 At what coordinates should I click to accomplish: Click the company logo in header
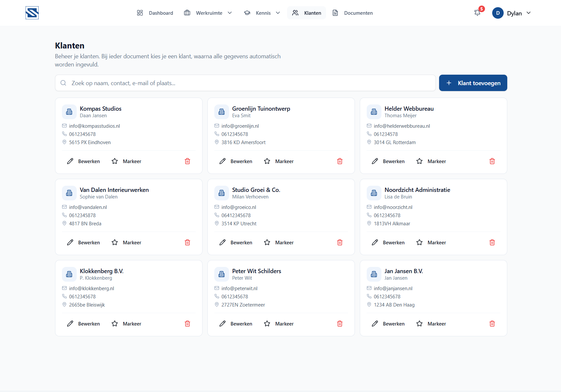click(x=32, y=13)
